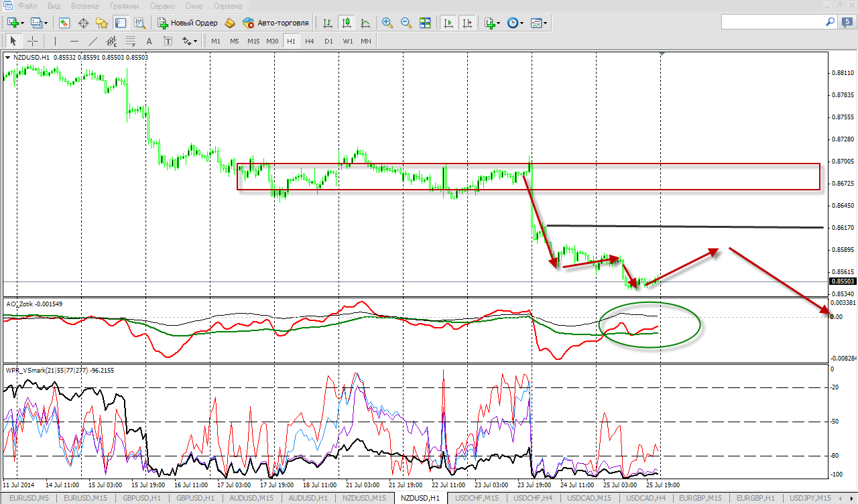This screenshot has width=858, height=504.
Task: Switch chart to candlestick mode
Action: click(x=347, y=23)
